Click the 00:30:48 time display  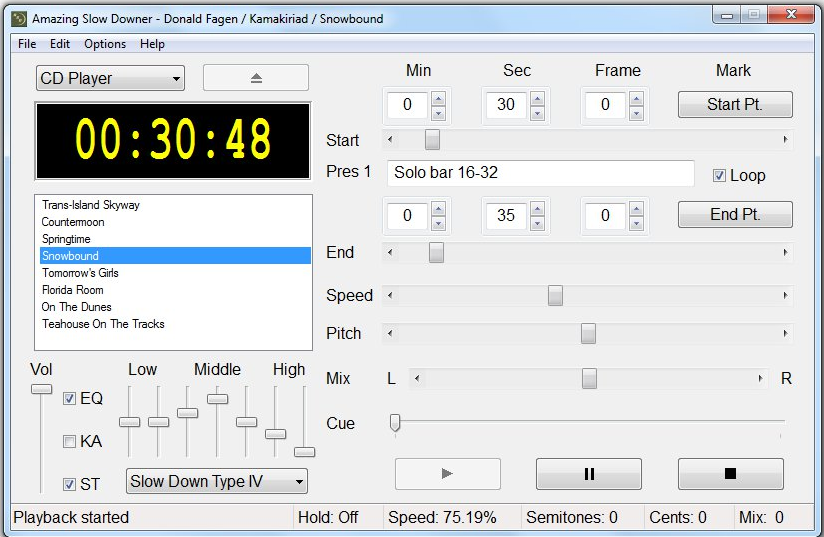tap(173, 140)
